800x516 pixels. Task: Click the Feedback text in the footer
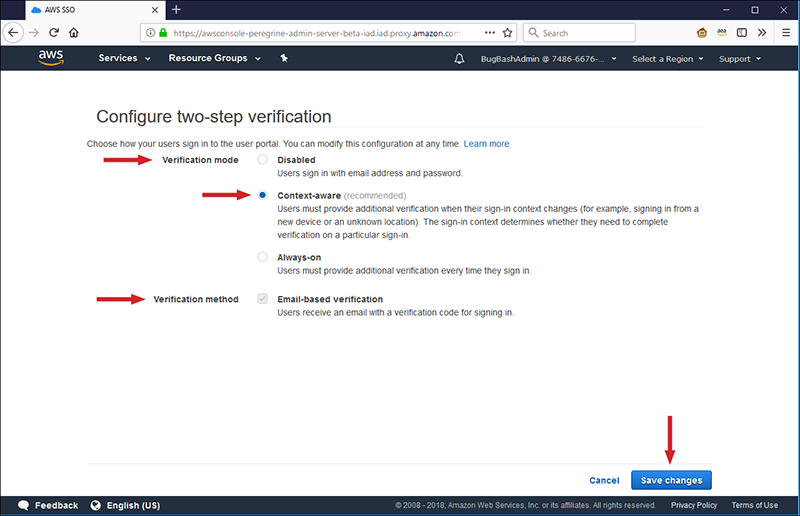pyautogui.click(x=57, y=505)
